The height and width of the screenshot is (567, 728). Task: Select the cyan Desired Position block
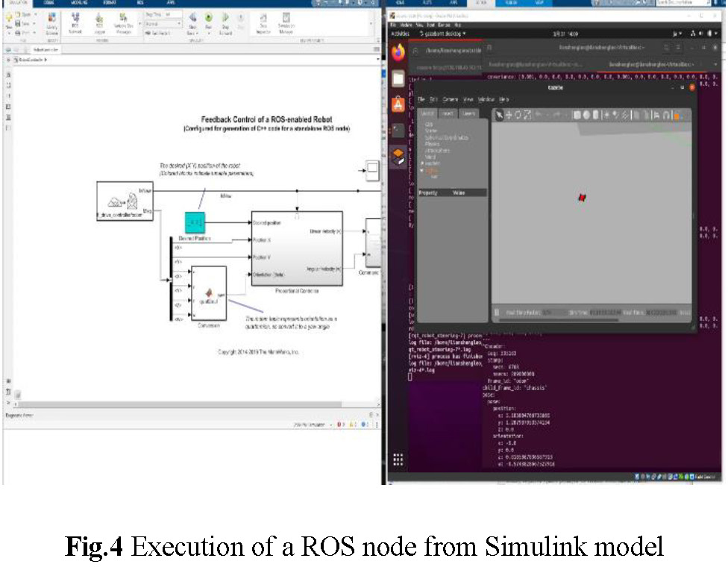coord(195,223)
